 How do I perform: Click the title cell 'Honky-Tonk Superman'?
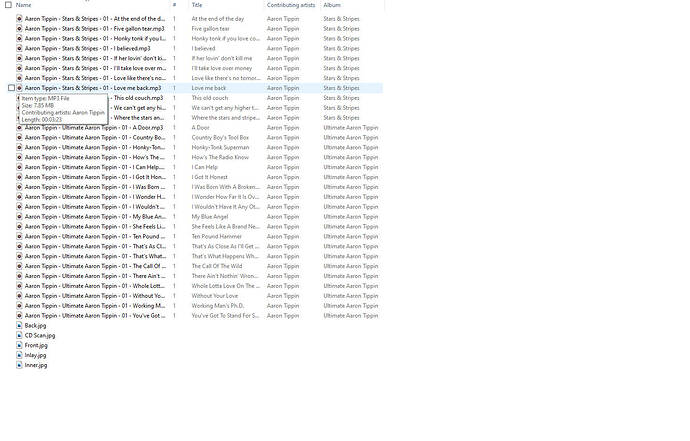click(x=220, y=147)
